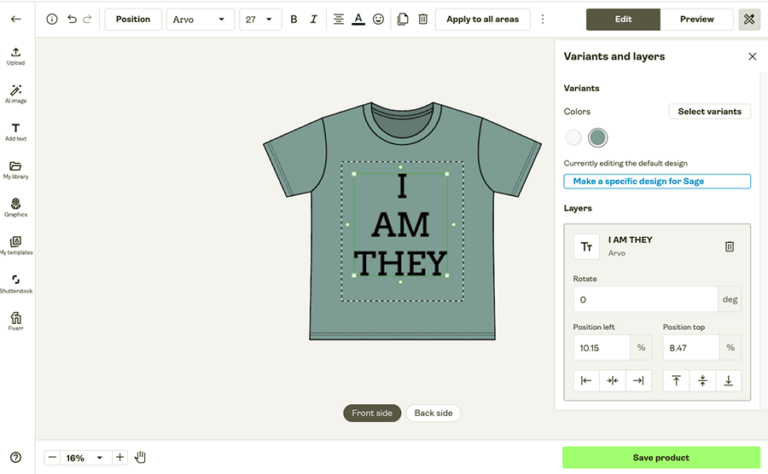Switch to Back side view
Viewport: 768px width, 474px height.
(x=433, y=413)
